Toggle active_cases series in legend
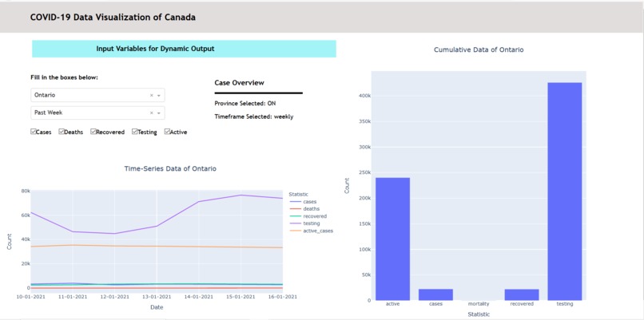The image size is (644, 320). (x=311, y=231)
